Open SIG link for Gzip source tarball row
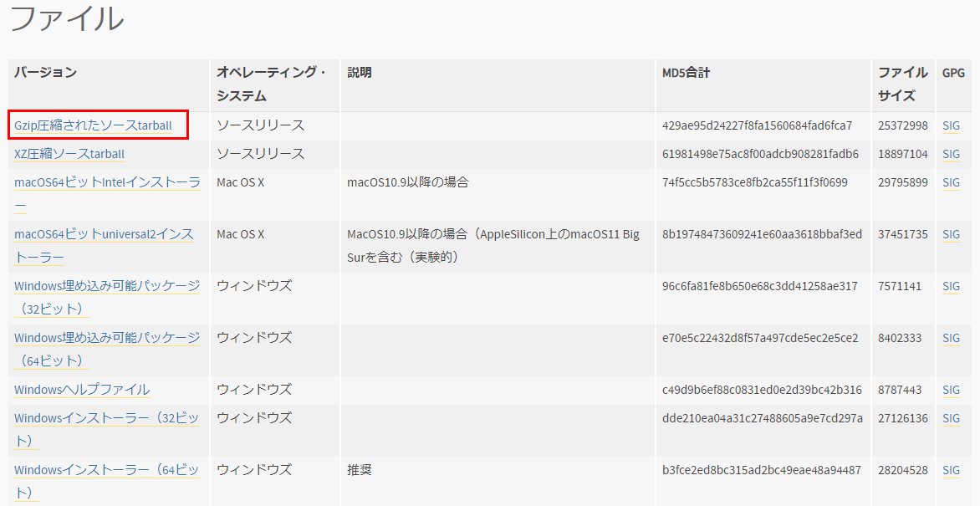 951,125
